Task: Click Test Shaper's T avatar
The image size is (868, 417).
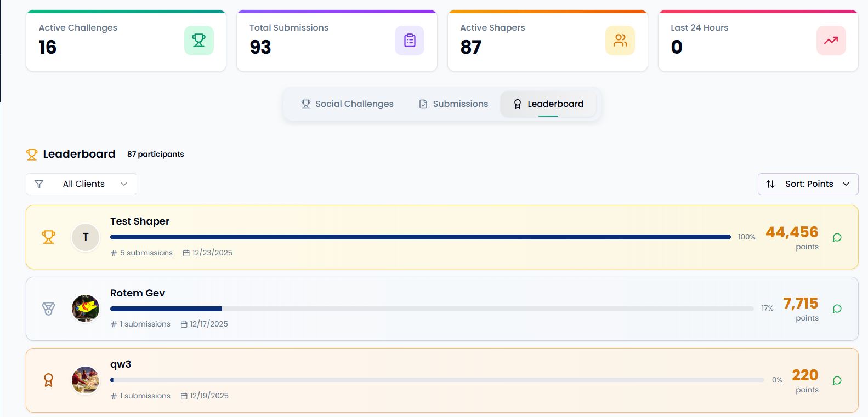Action: click(86, 237)
